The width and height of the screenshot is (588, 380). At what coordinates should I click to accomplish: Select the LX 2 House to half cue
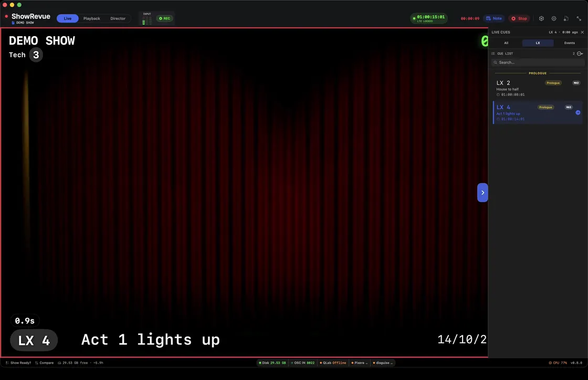[x=538, y=88]
